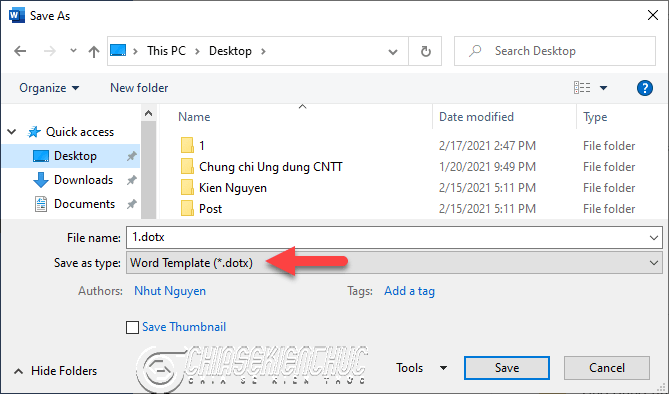Sort by the Type column header

pos(595,117)
